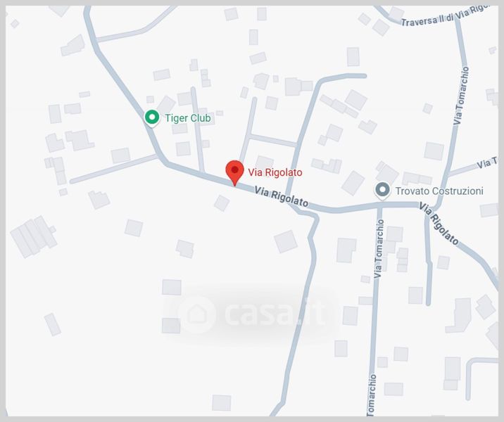The image size is (504, 422).
Task: Click the gray Trovato Costruzioni pin icon
Action: click(x=382, y=190)
